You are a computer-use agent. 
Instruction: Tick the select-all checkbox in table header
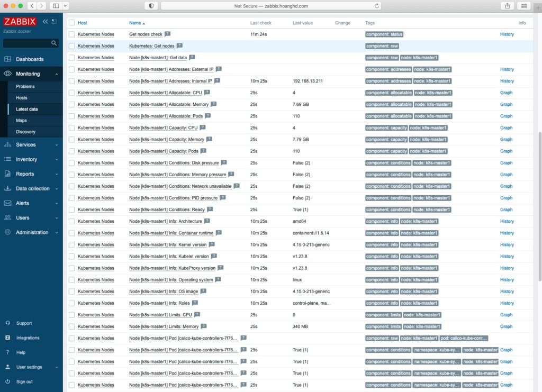pos(71,23)
